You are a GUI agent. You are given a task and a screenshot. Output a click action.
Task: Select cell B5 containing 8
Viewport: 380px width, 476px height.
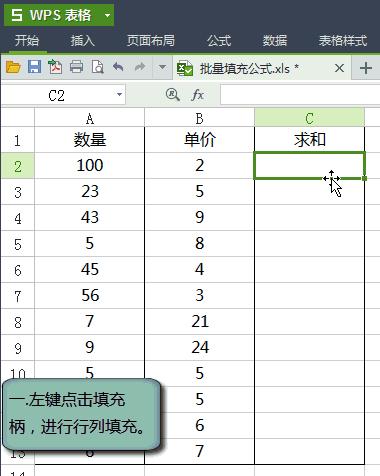click(199, 244)
